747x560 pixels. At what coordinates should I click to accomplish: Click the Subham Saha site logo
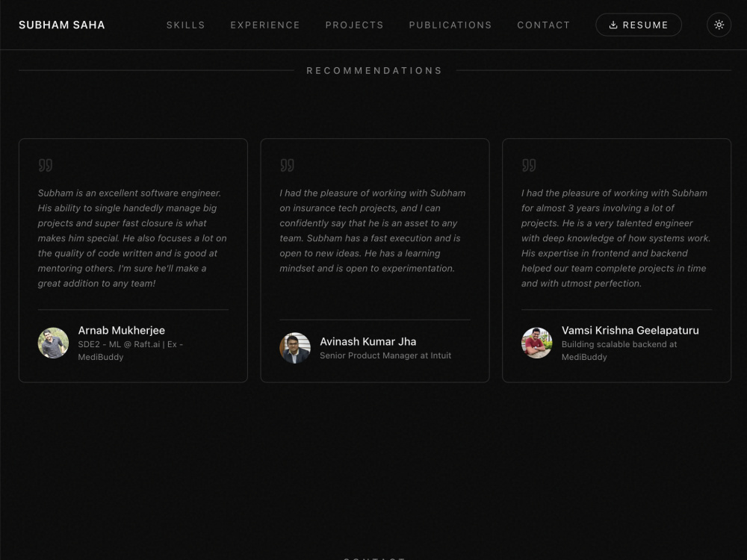click(x=62, y=25)
